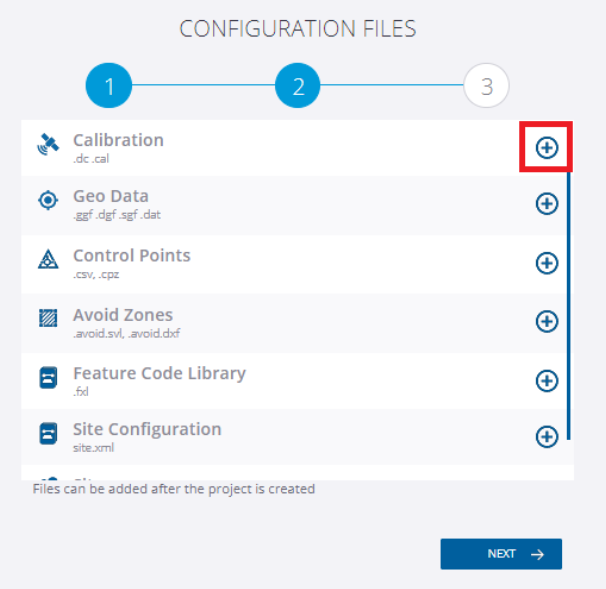Go to wizard step 1
Screen dimensions: 606x589
109,87
